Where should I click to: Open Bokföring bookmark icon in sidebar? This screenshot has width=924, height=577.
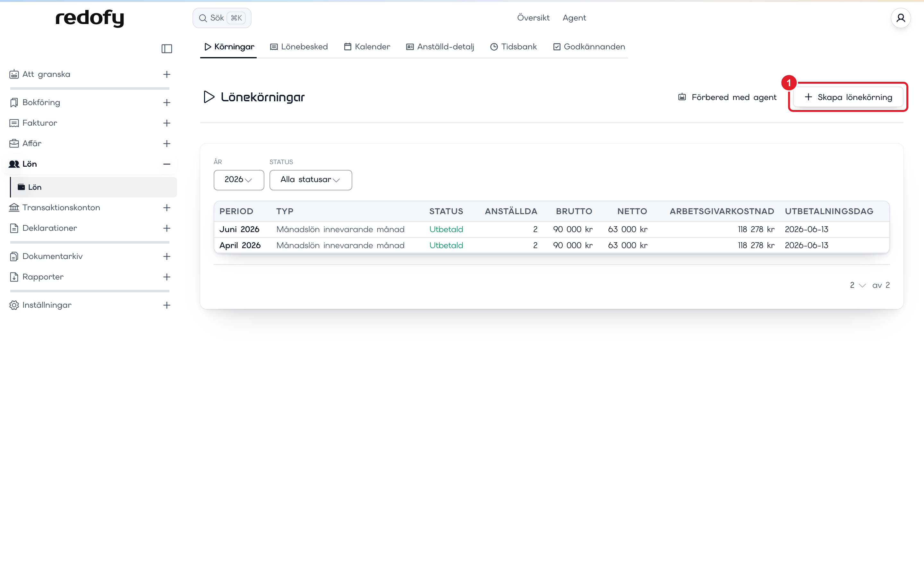(x=14, y=102)
